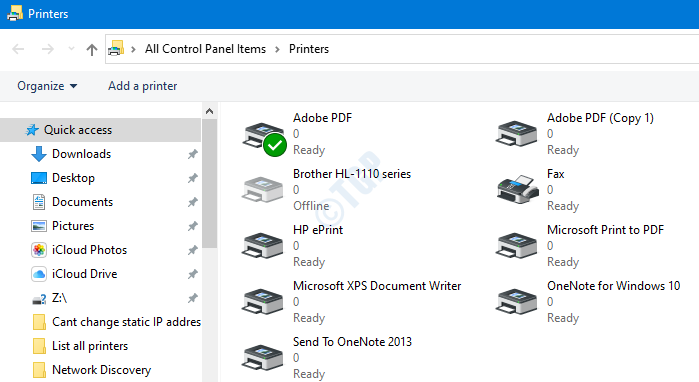Image resolution: width=699 pixels, height=382 pixels.
Task: Click the Downloads arrow icon
Action: (39, 154)
